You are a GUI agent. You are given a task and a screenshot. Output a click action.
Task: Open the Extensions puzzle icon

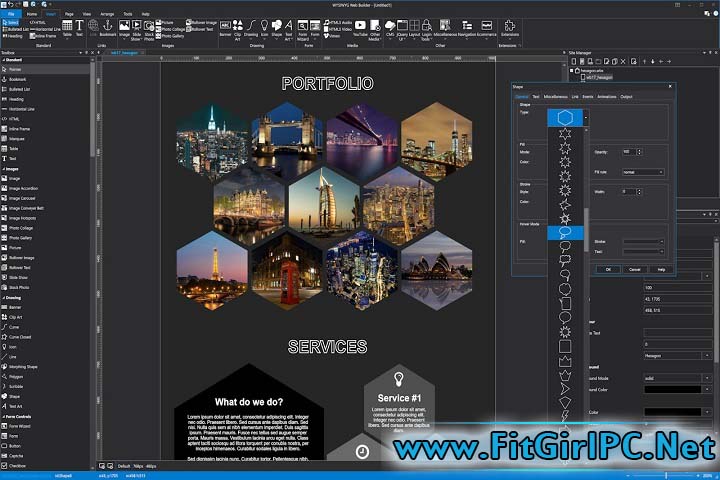click(508, 28)
